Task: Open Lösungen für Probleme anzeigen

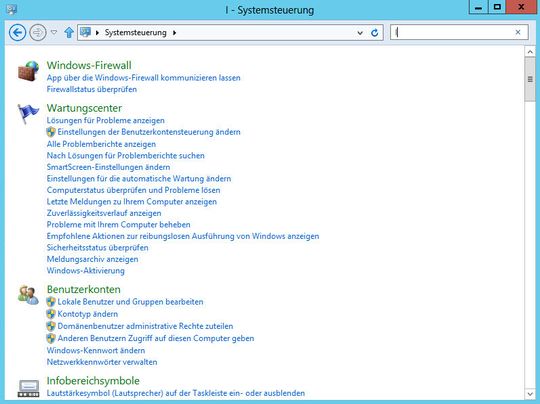Action: 105,121
